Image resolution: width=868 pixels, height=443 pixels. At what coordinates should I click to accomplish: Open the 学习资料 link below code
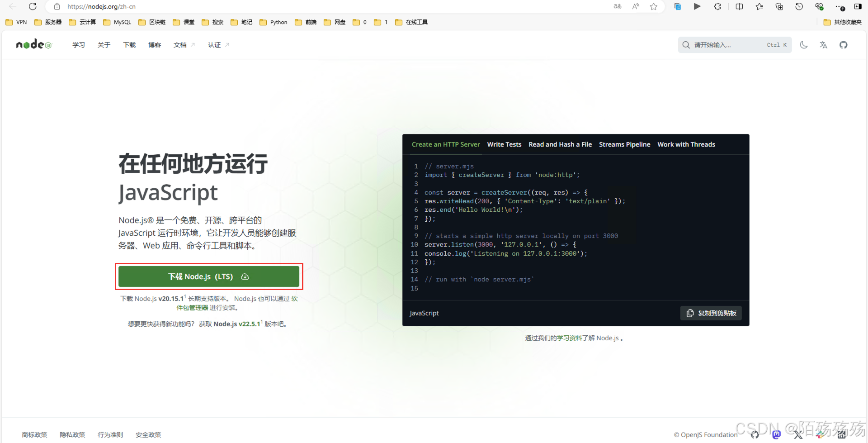tap(569, 338)
